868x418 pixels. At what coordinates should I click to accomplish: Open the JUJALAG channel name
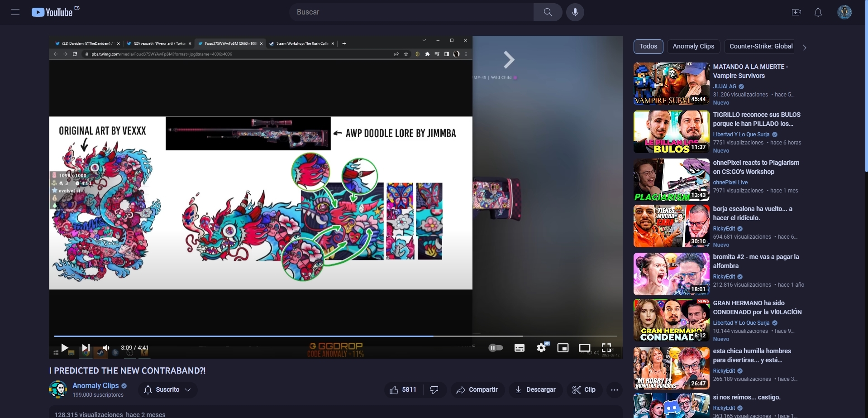[x=725, y=86]
